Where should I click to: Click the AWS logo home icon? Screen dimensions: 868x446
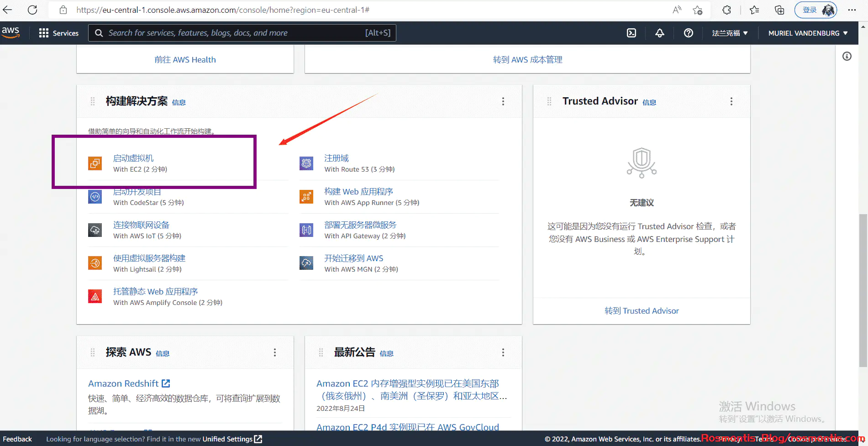11,32
